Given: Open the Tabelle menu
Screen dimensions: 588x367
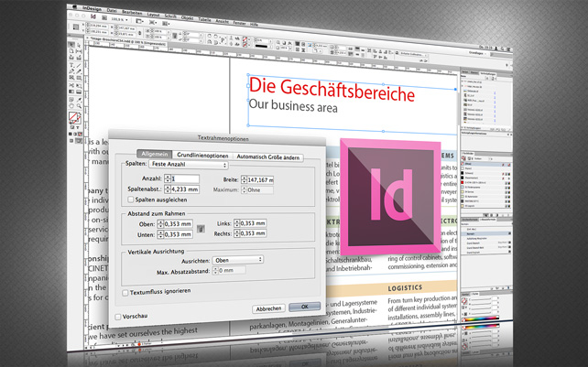Looking at the screenshot, I should 204,19.
